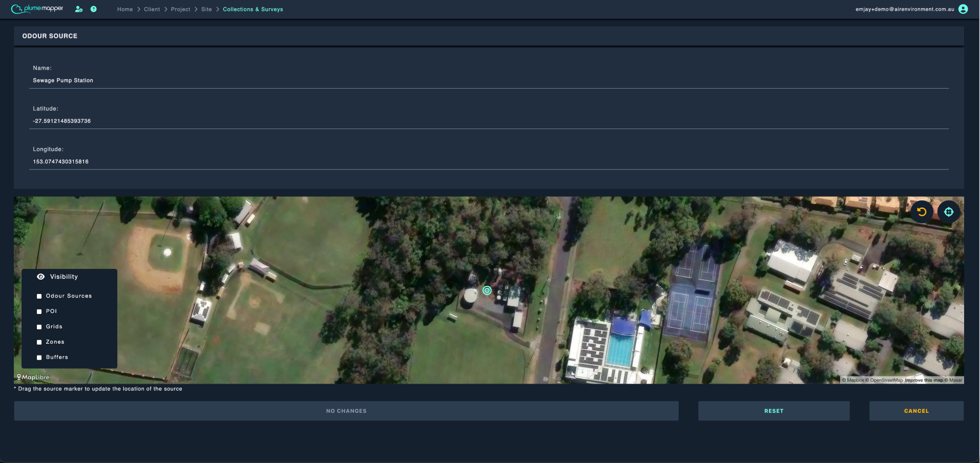Open Collections & Surveys breadcrumb
Screen dimensions: 980x463
point(253,9)
